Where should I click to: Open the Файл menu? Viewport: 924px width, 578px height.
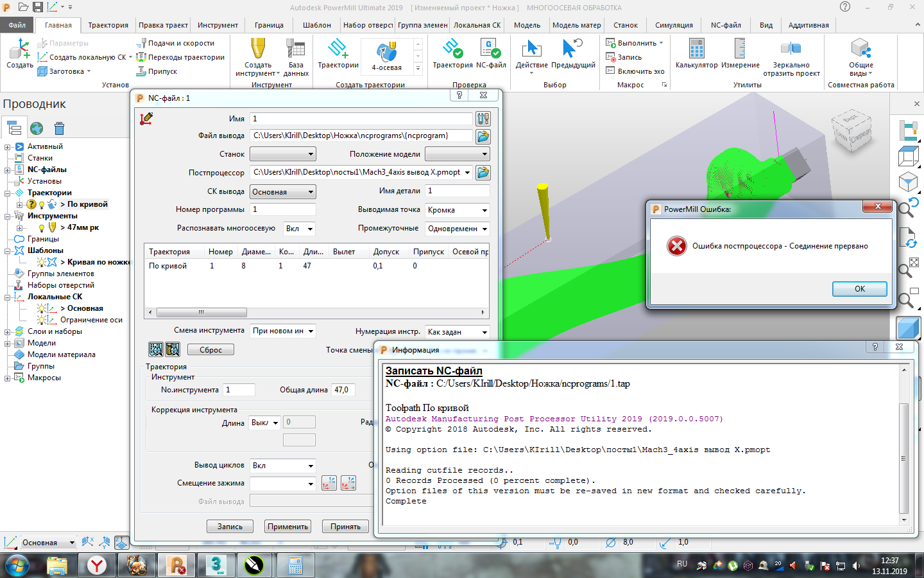[17, 25]
